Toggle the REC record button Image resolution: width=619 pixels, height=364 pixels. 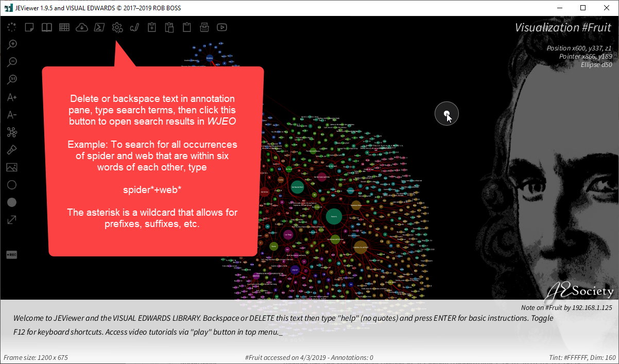[x=12, y=254]
